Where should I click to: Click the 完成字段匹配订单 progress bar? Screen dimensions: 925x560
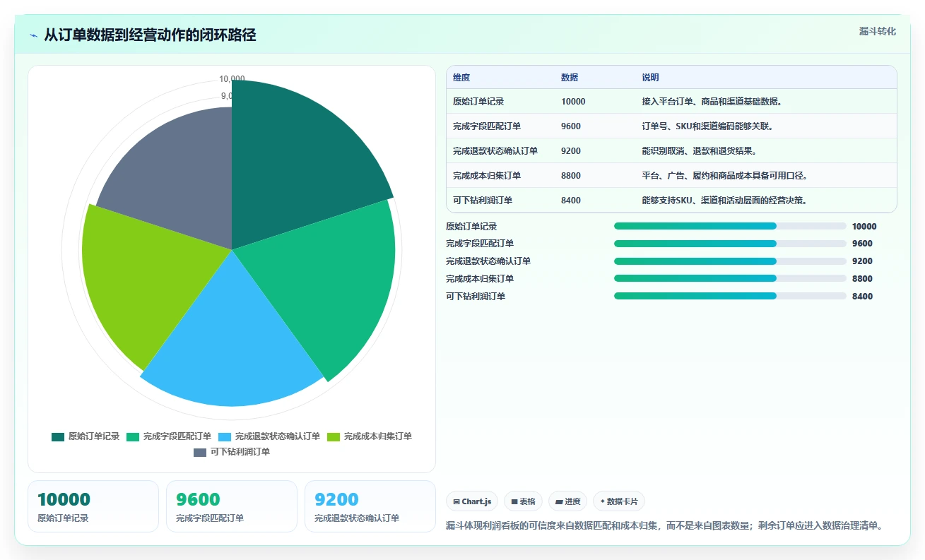coord(730,244)
